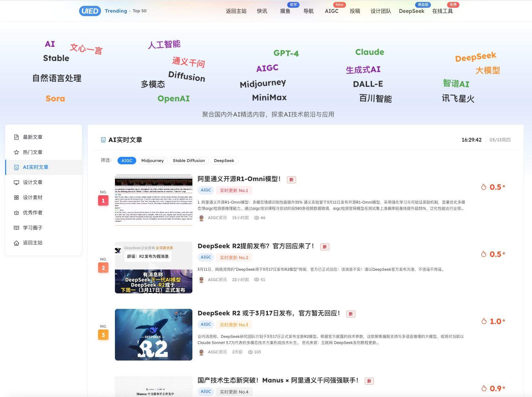Click the monitor icon beside 设计文章

16,182
